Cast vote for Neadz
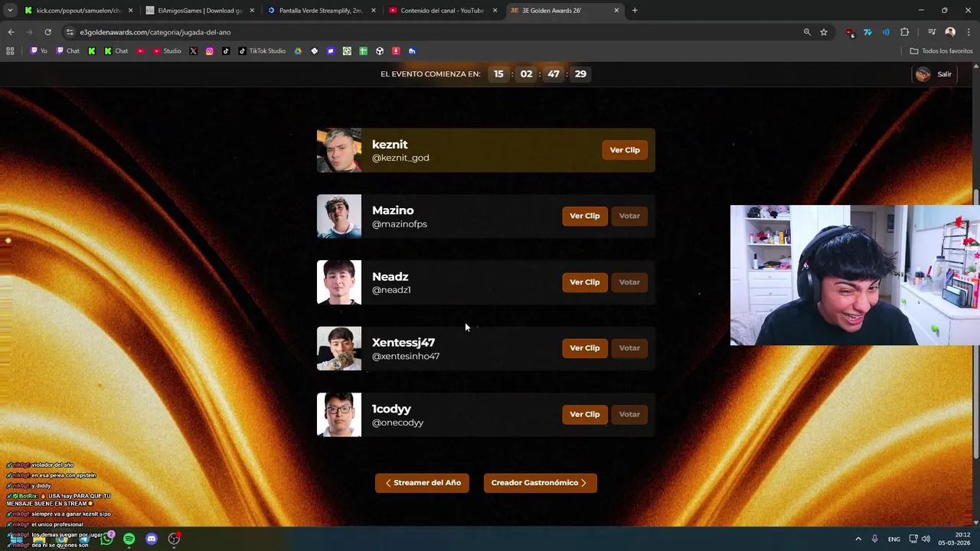The image size is (980, 551). point(629,282)
